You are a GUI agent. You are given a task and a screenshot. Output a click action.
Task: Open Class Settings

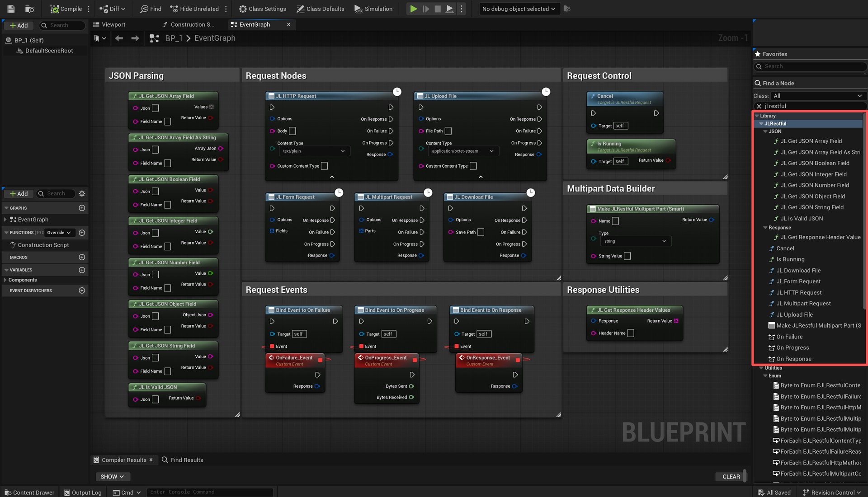tap(263, 9)
